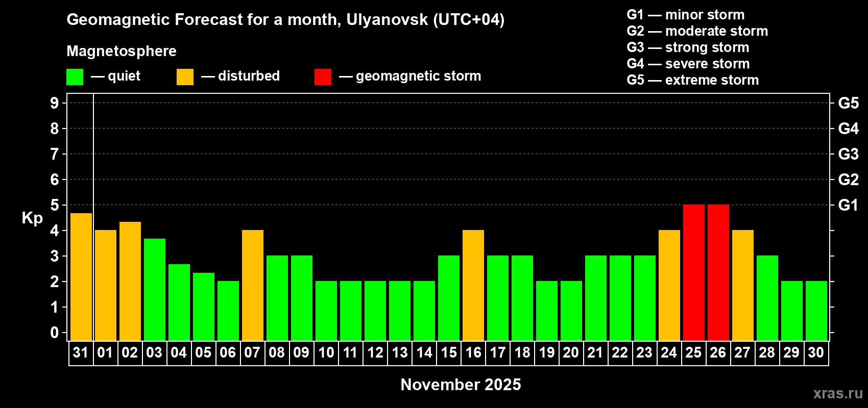
Task: Click the Kp value 7 on left axis
Action: 55,154
